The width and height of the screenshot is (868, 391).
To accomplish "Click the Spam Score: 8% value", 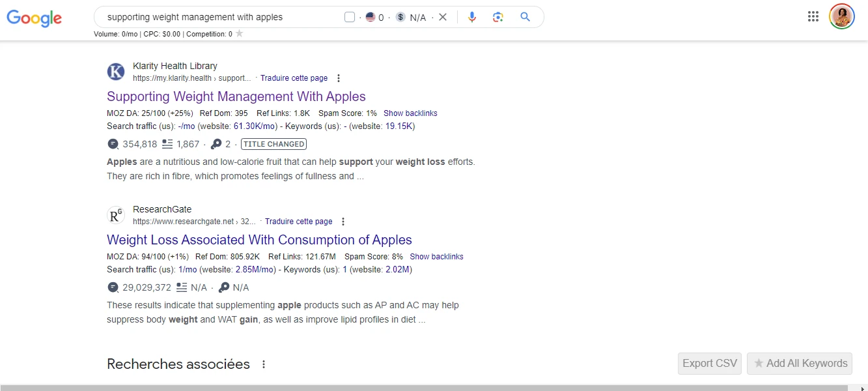I will (x=374, y=257).
